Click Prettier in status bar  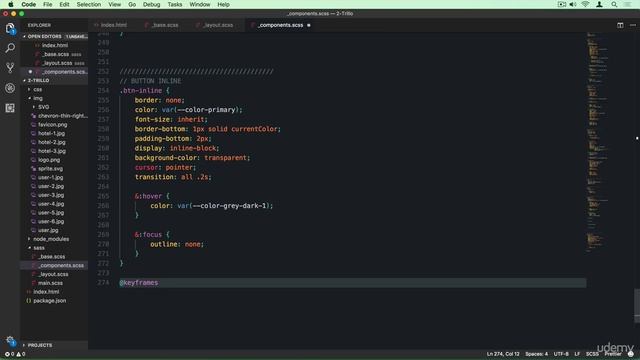[613, 354]
